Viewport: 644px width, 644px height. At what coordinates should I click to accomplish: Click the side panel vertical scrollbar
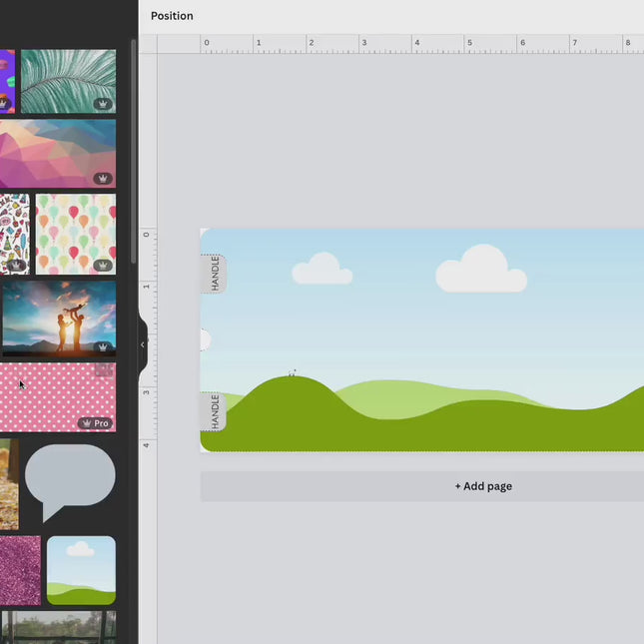pos(134,150)
